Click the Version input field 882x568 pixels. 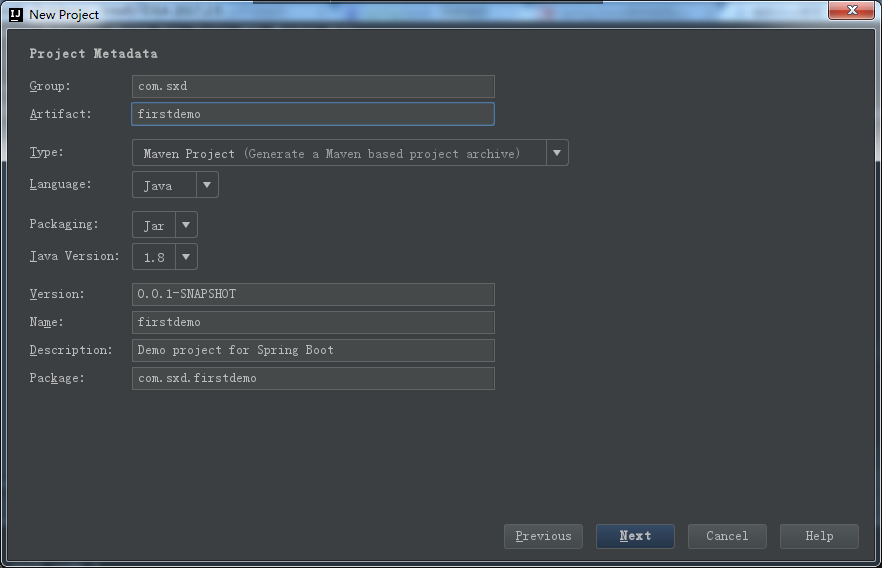[x=313, y=294]
